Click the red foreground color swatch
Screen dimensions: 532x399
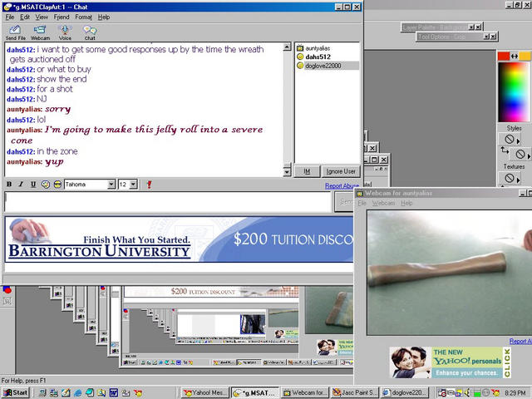pyautogui.click(x=504, y=56)
